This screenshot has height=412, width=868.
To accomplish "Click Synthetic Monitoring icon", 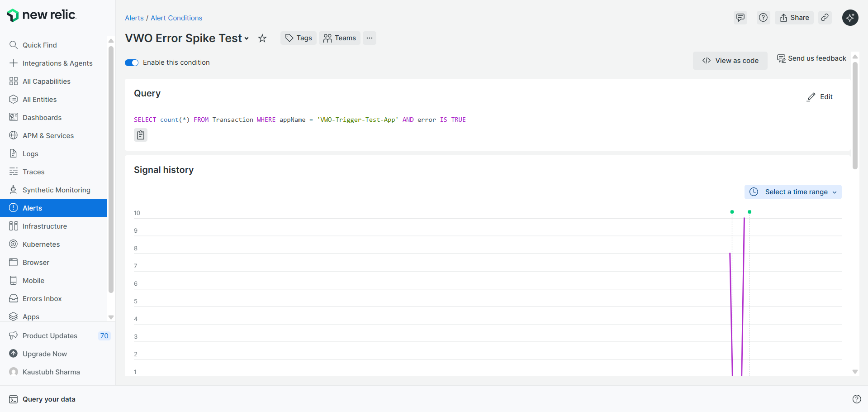I will 14,190.
